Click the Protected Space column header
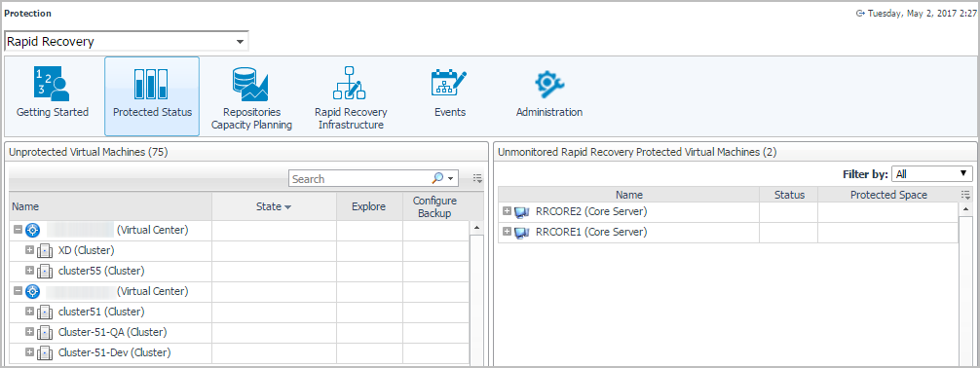Viewport: 980px width, 368px height. point(888,195)
